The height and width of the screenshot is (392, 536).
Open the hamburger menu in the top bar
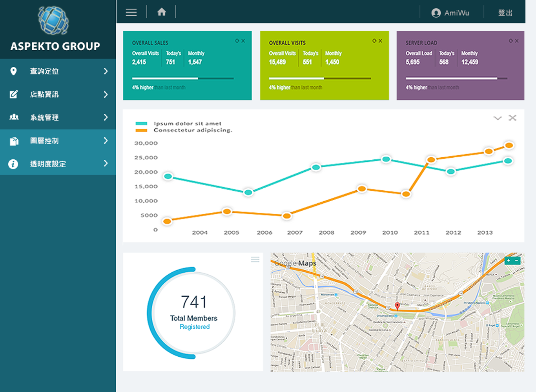point(131,13)
